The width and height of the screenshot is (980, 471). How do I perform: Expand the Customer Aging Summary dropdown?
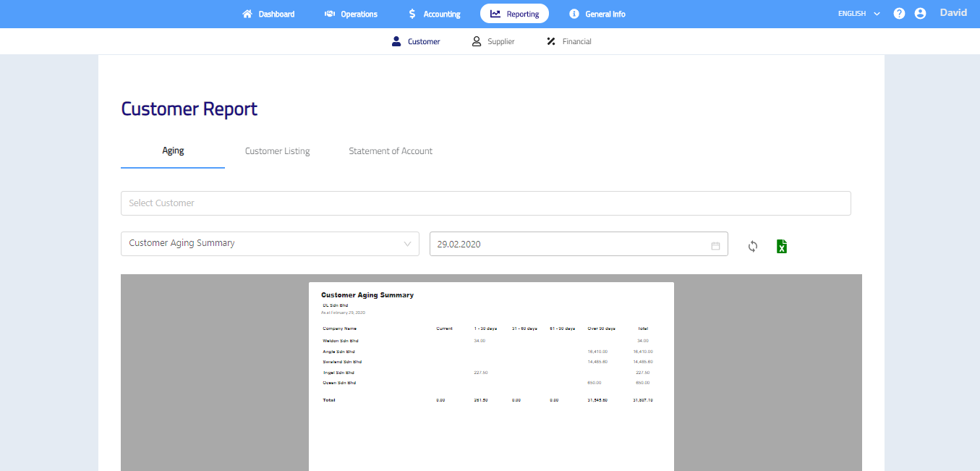270,244
